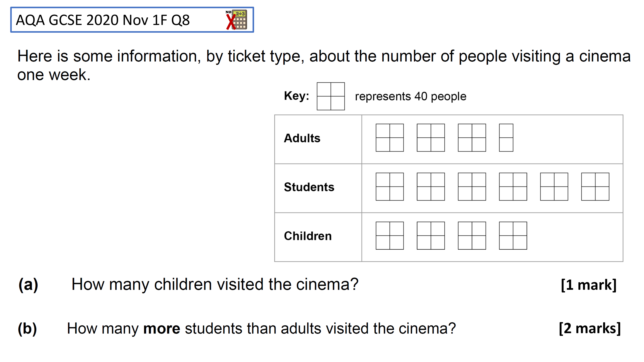Click the fifth square in Students row
Screen dimensions: 644x362
tap(554, 187)
